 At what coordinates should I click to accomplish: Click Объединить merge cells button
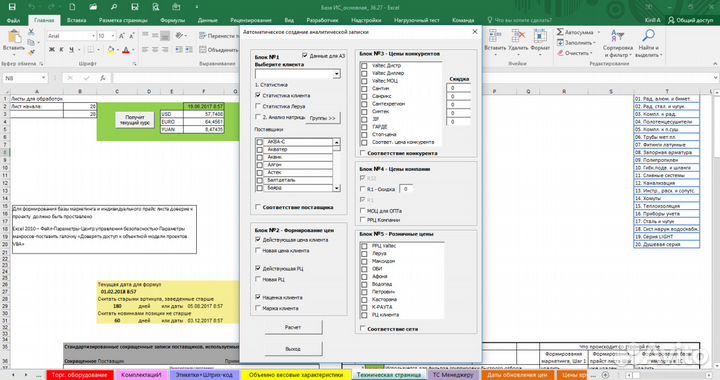[x=219, y=50]
